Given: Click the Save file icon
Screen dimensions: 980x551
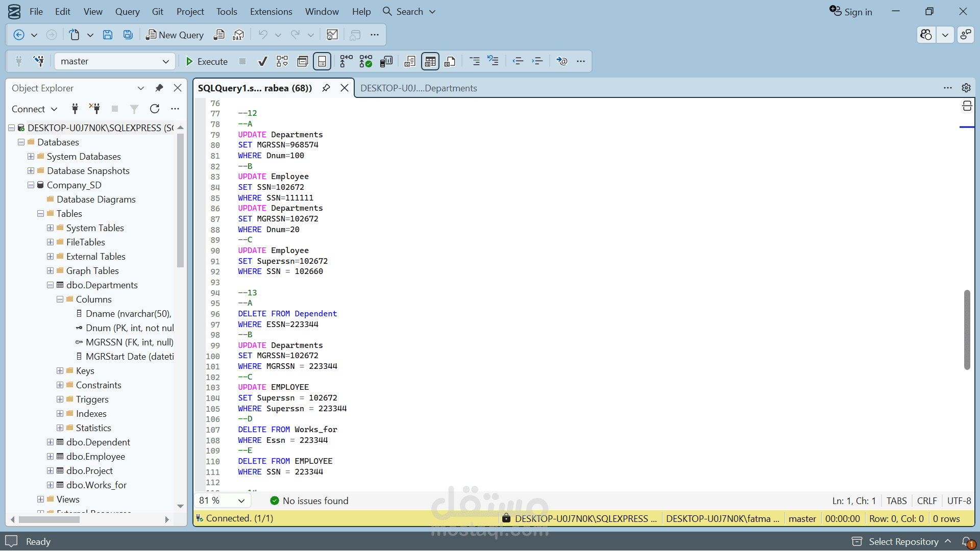Looking at the screenshot, I should [108, 35].
